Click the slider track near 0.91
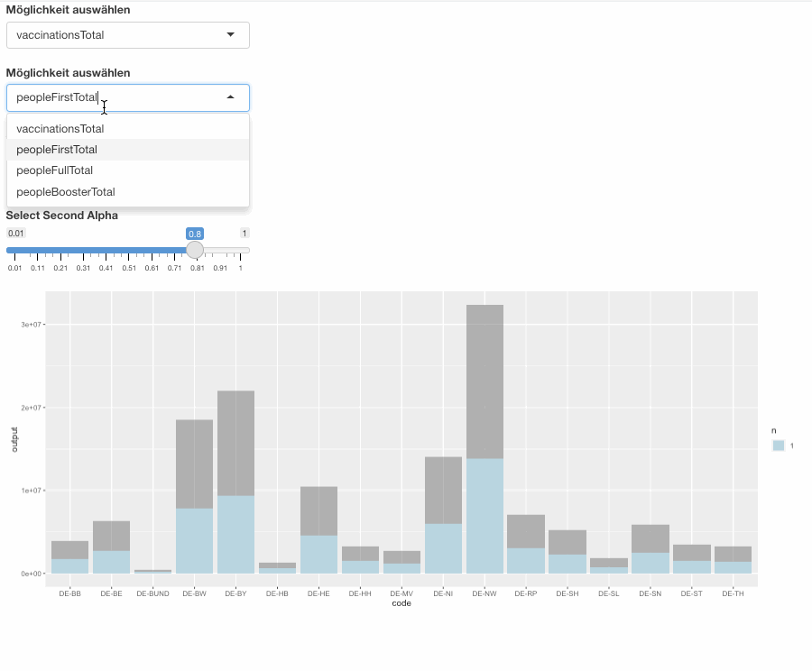This screenshot has width=812, height=671. pos(220,250)
